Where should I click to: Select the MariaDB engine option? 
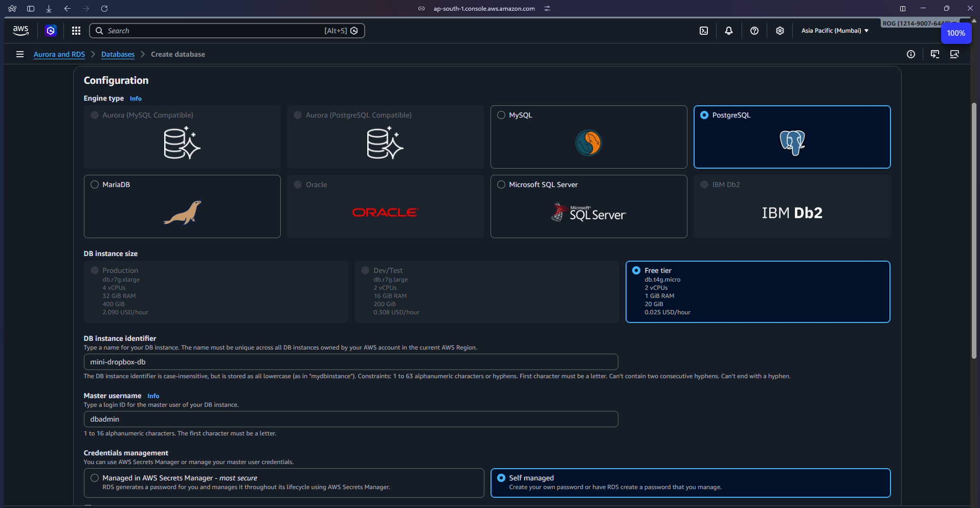[95, 184]
